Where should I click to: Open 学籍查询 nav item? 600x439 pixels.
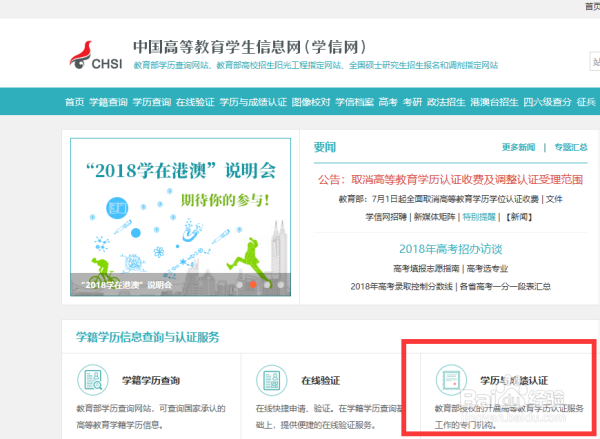pos(108,102)
